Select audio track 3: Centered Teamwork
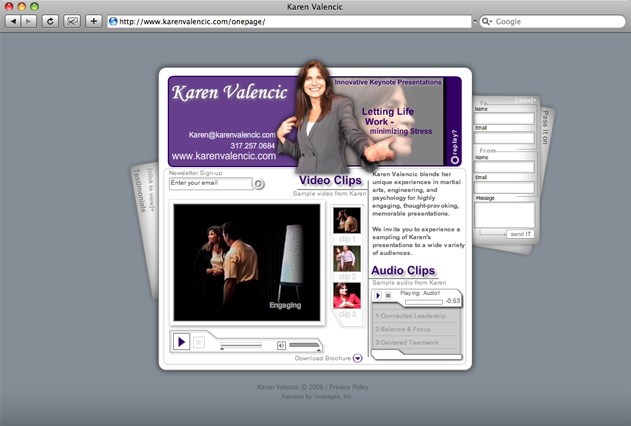631x426 pixels. click(x=417, y=342)
